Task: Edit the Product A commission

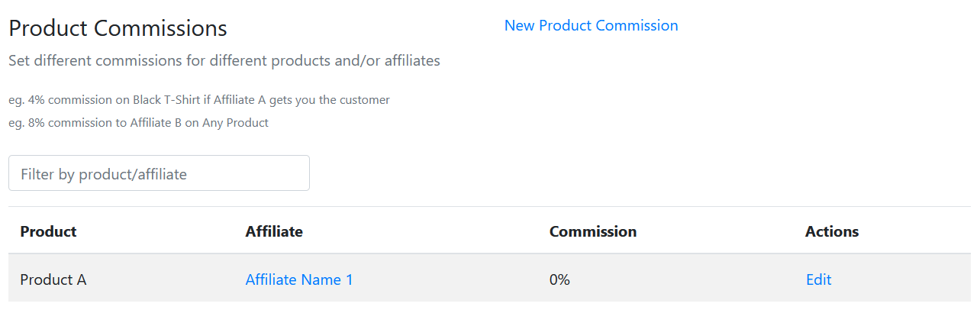Action: click(818, 279)
